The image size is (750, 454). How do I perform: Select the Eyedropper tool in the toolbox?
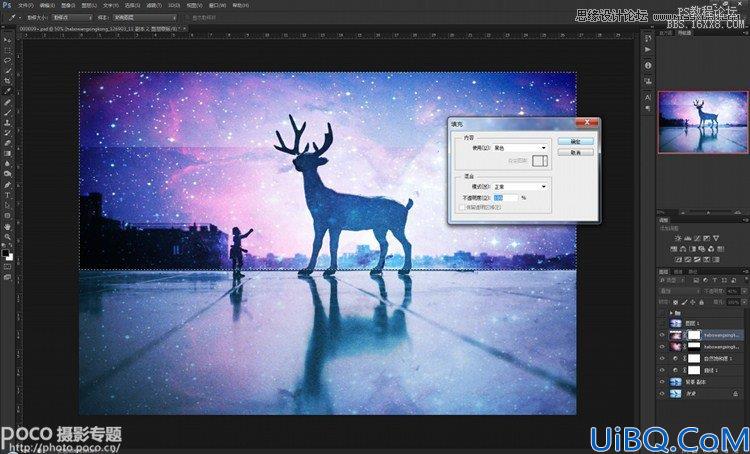[9, 91]
